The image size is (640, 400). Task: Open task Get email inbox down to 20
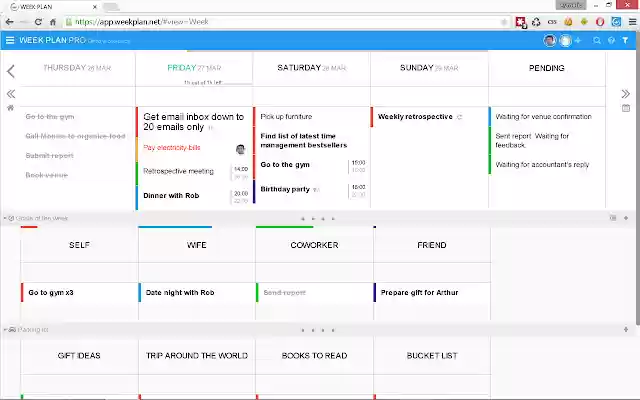click(x=194, y=122)
